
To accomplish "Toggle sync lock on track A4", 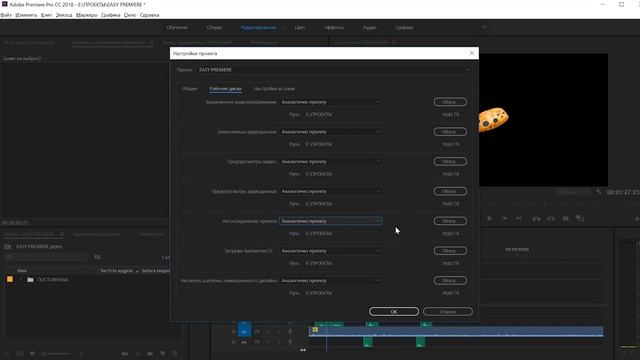I will [257, 342].
